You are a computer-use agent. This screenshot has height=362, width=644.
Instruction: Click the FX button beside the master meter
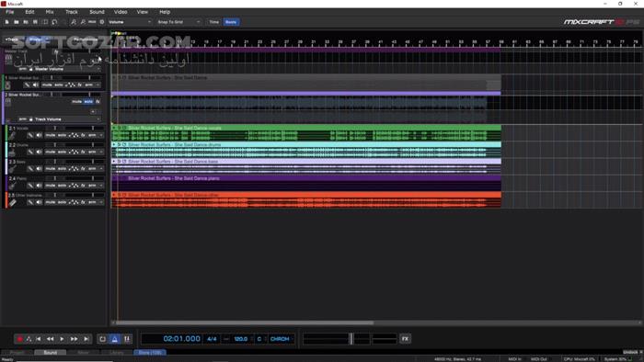click(x=405, y=339)
